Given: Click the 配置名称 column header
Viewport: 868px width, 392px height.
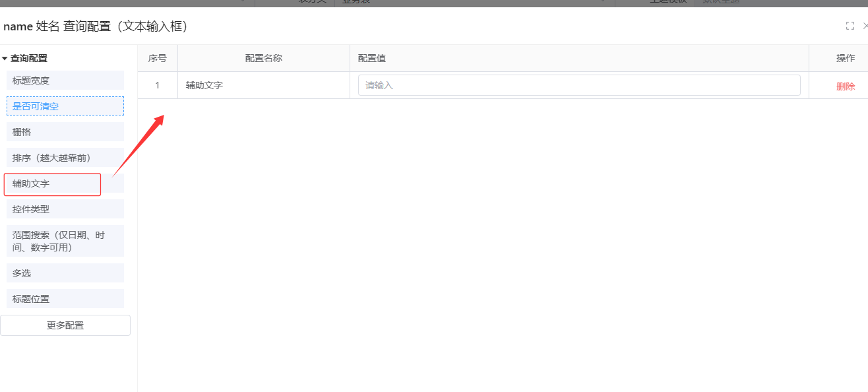Looking at the screenshot, I should tap(264, 58).
